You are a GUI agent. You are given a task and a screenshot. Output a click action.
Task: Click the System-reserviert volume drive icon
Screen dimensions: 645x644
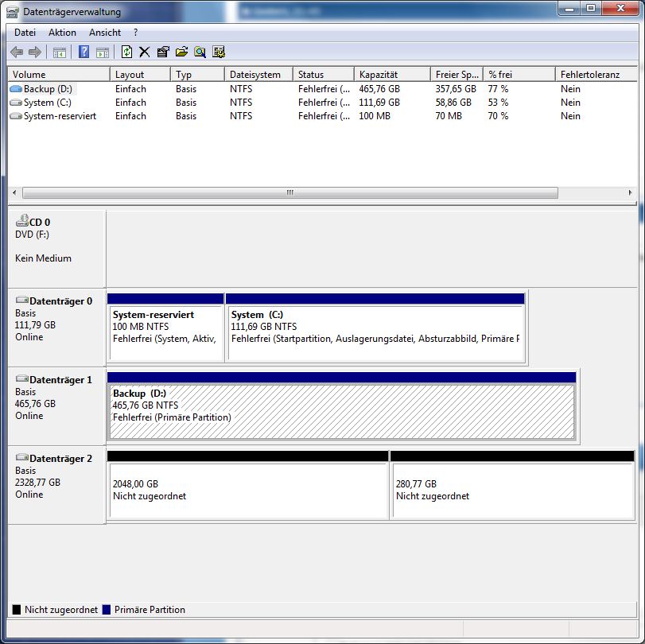[x=16, y=116]
